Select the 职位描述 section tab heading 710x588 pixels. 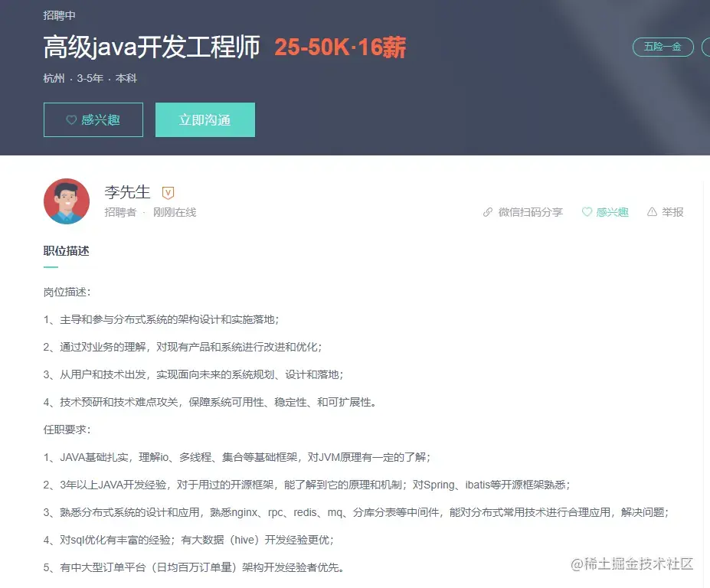point(66,251)
